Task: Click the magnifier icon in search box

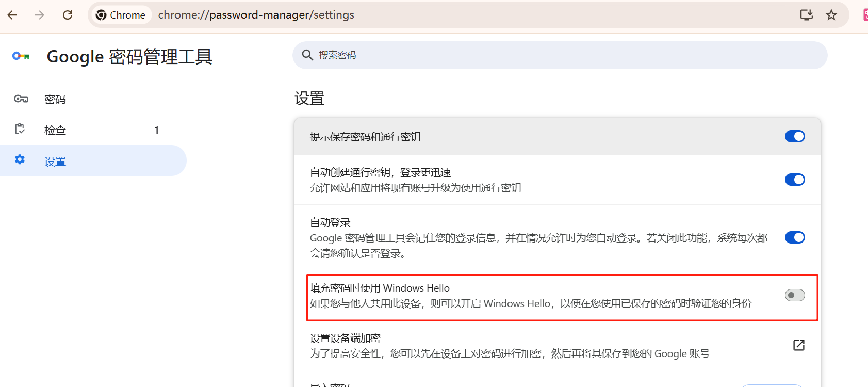Action: (x=307, y=55)
